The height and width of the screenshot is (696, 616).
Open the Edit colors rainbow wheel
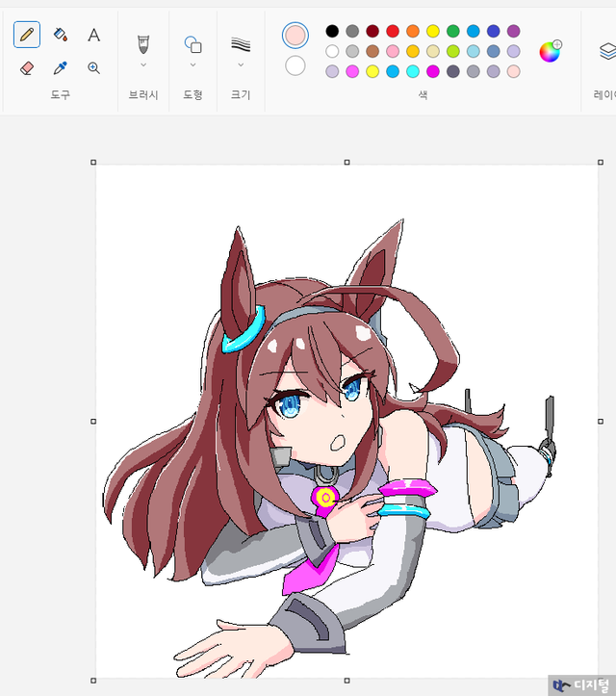551,51
